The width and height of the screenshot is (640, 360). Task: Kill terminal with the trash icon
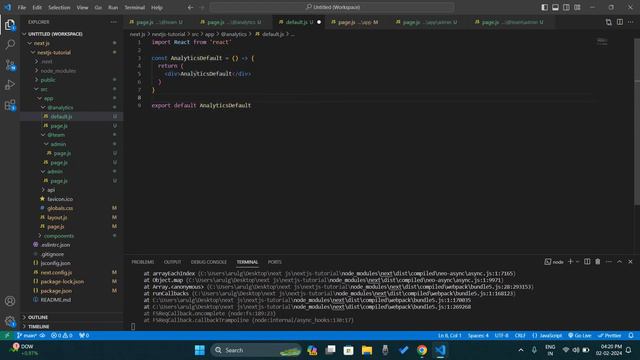(x=598, y=262)
